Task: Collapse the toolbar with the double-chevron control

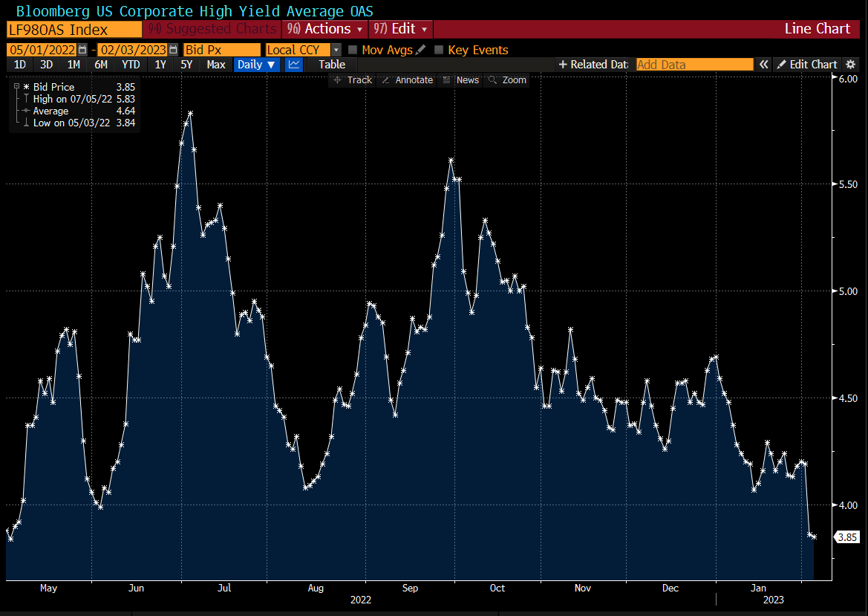Action: (763, 65)
